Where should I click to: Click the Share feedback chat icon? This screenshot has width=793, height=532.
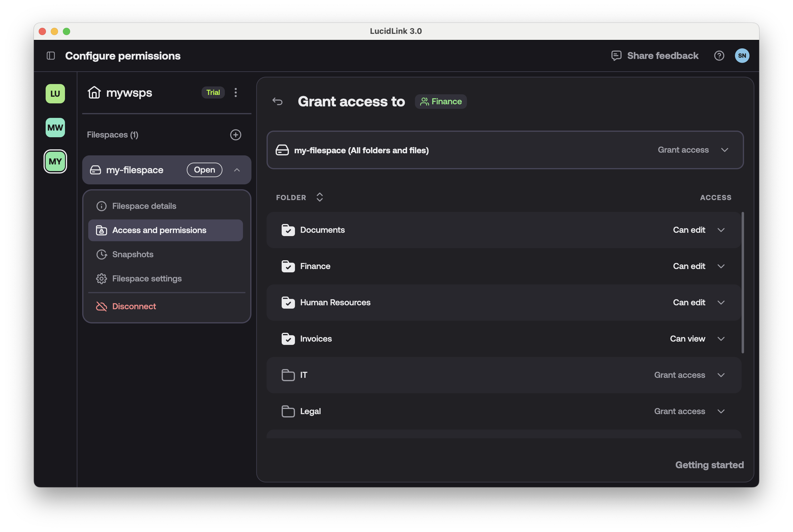[616, 56]
